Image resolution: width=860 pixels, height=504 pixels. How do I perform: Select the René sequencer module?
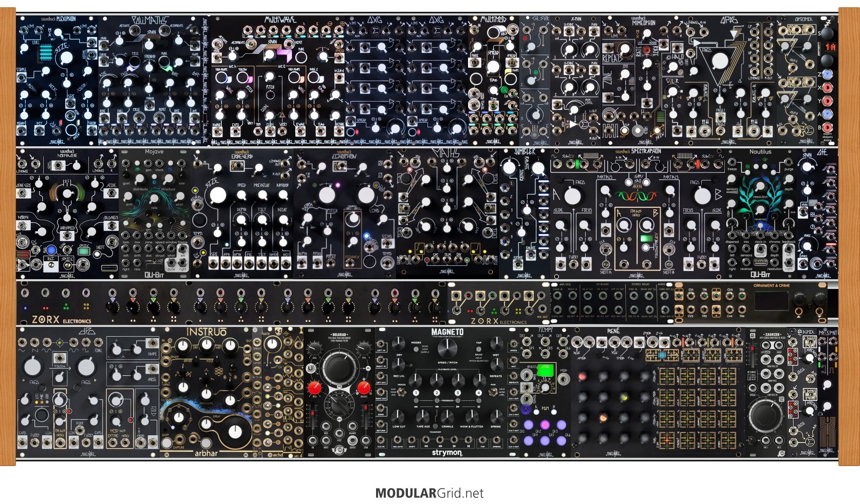click(x=658, y=392)
